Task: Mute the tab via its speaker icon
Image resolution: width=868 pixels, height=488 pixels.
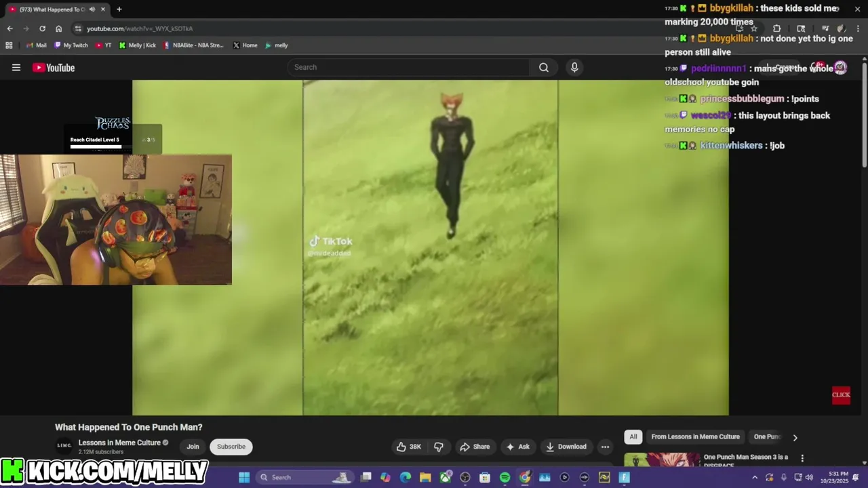Action: (92, 9)
